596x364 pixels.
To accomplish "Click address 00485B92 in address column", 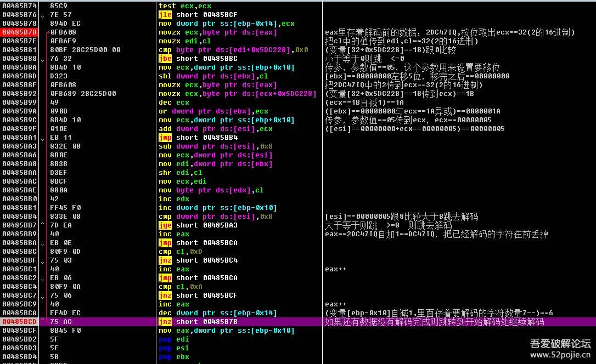I will 19,94.
